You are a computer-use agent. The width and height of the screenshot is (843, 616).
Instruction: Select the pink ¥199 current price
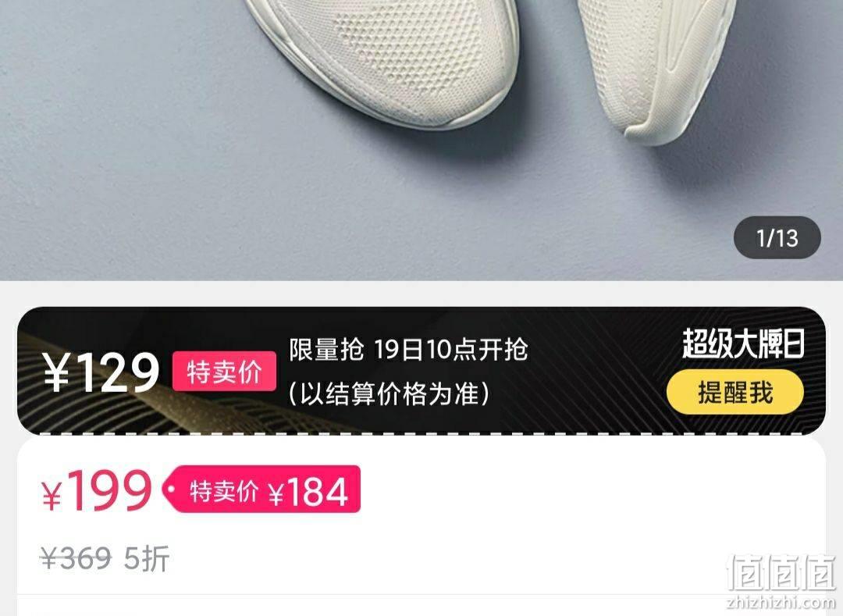(97, 491)
